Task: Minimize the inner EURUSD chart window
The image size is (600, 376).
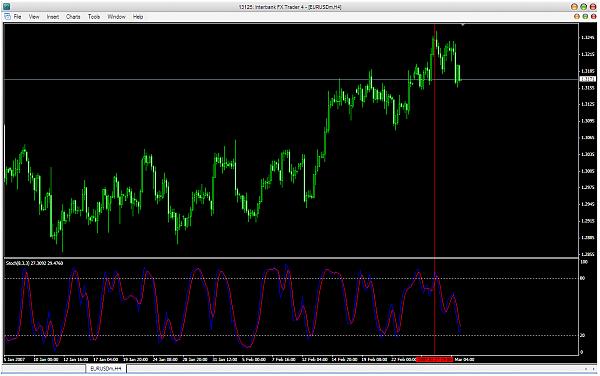Action: click(x=577, y=16)
